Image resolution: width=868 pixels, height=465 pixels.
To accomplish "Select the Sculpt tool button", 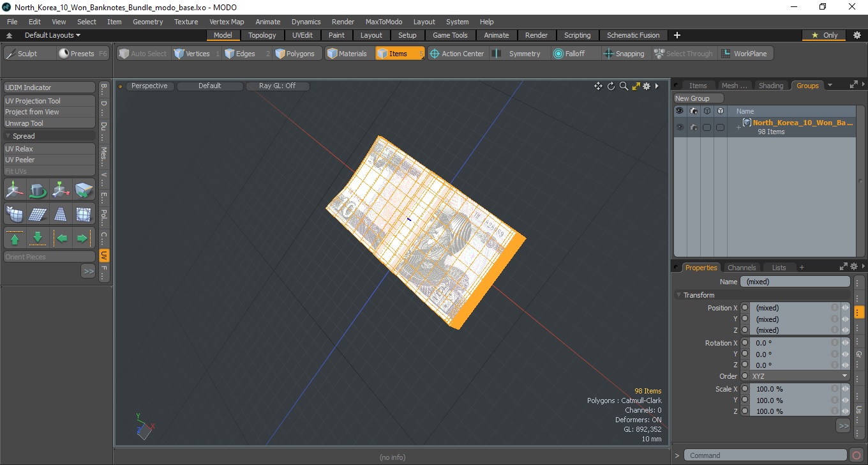I will 29,54.
